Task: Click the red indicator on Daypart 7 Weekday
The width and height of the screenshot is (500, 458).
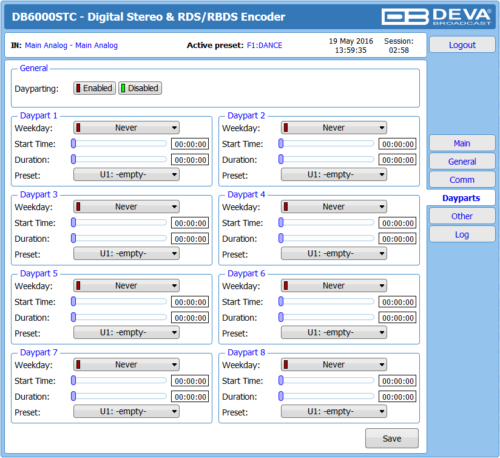Action: 78,365
